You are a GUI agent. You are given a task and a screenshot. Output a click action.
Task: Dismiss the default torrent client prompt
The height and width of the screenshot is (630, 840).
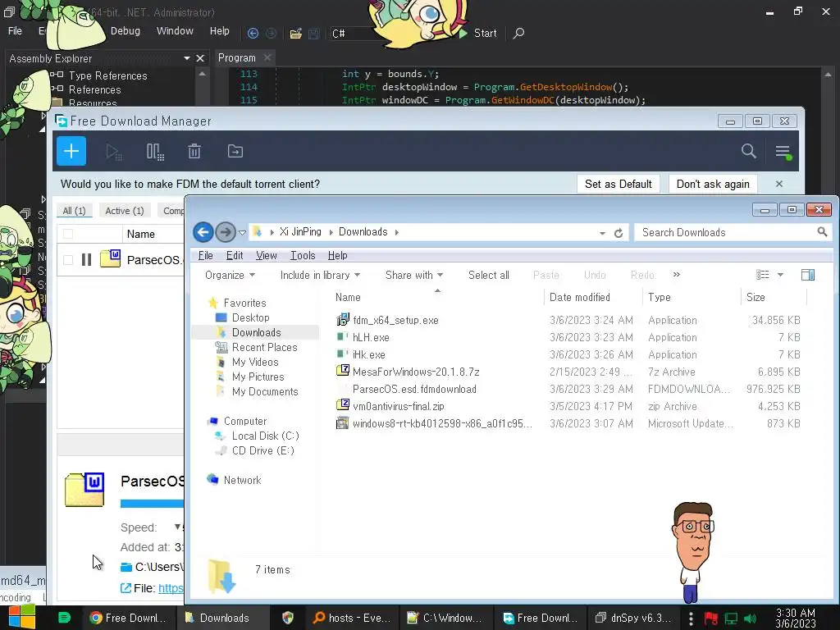pos(779,184)
